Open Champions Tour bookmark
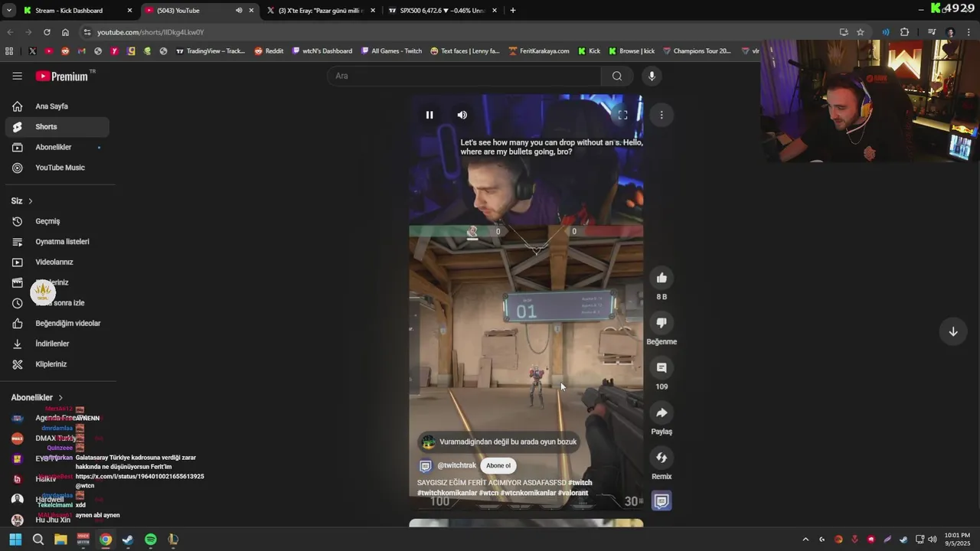Image resolution: width=980 pixels, height=551 pixels. click(x=697, y=51)
